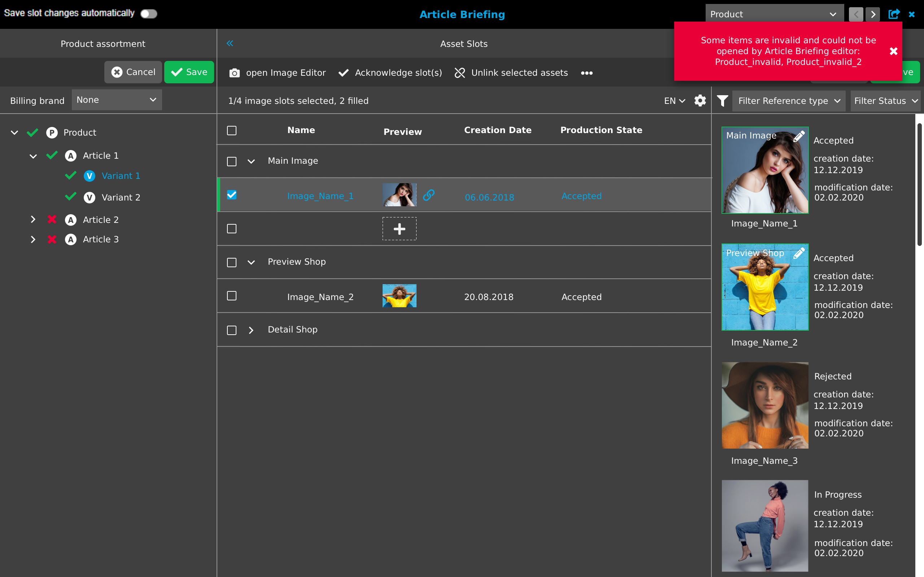The width and height of the screenshot is (924, 577).
Task: Open Filter Reference type dropdown
Action: pyautogui.click(x=789, y=101)
